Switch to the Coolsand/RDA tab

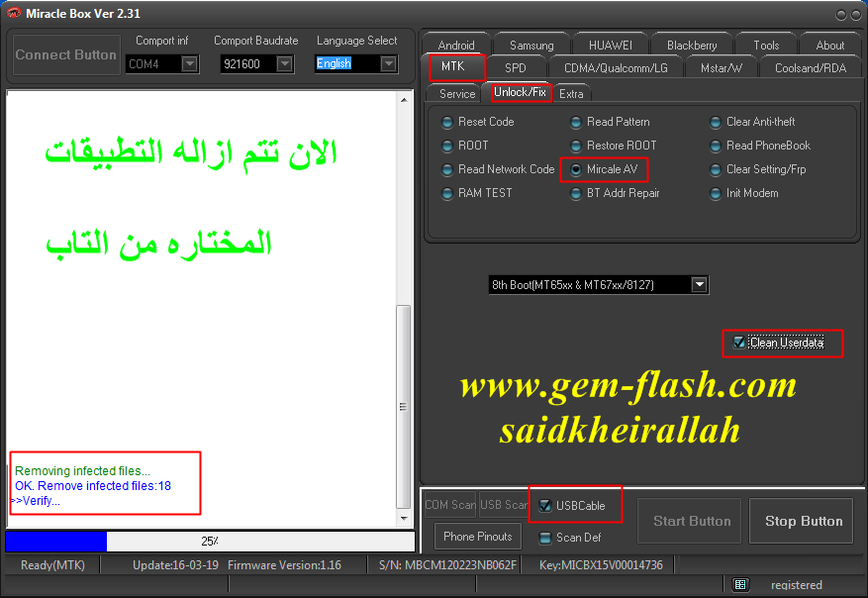(x=811, y=67)
